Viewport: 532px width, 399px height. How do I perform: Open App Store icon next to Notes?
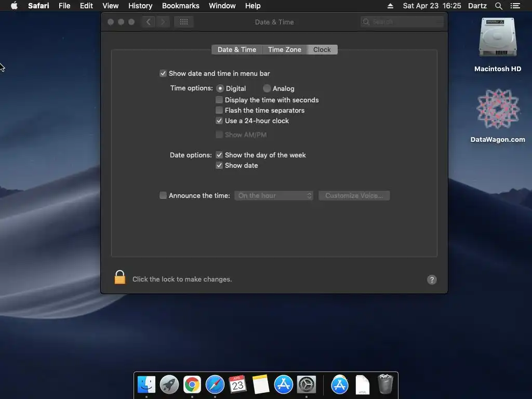click(x=283, y=384)
